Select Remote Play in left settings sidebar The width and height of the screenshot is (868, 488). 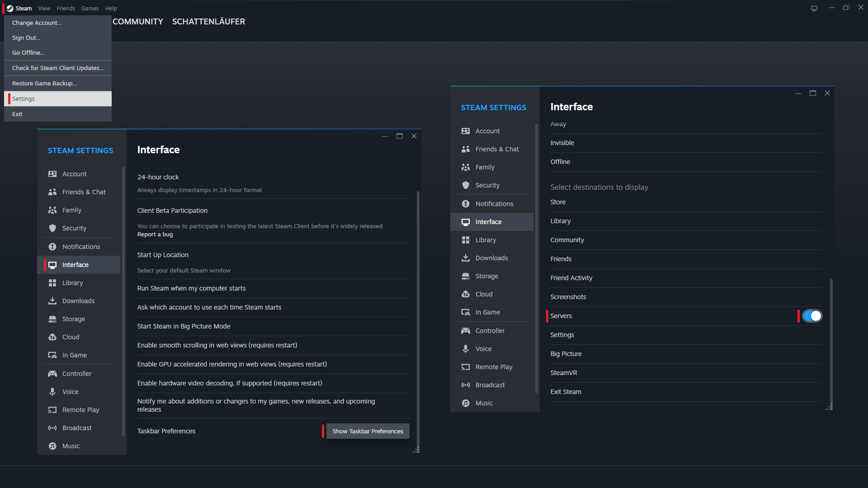(x=80, y=410)
